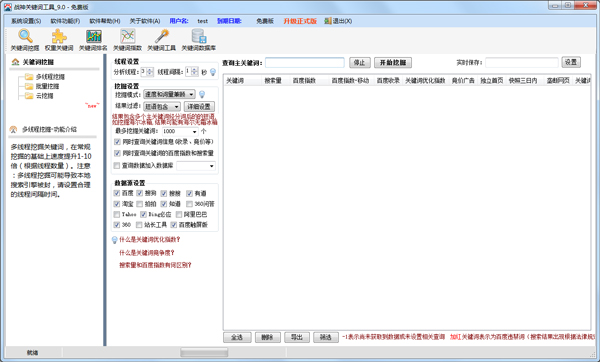Open the 关键词排名 chart tool
This screenshot has width=600, height=362.
93,40
